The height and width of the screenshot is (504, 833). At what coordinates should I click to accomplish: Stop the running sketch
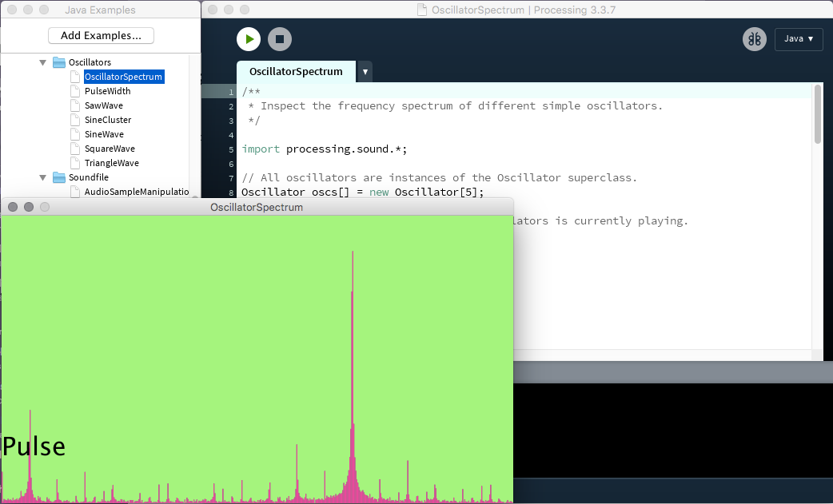(x=280, y=39)
